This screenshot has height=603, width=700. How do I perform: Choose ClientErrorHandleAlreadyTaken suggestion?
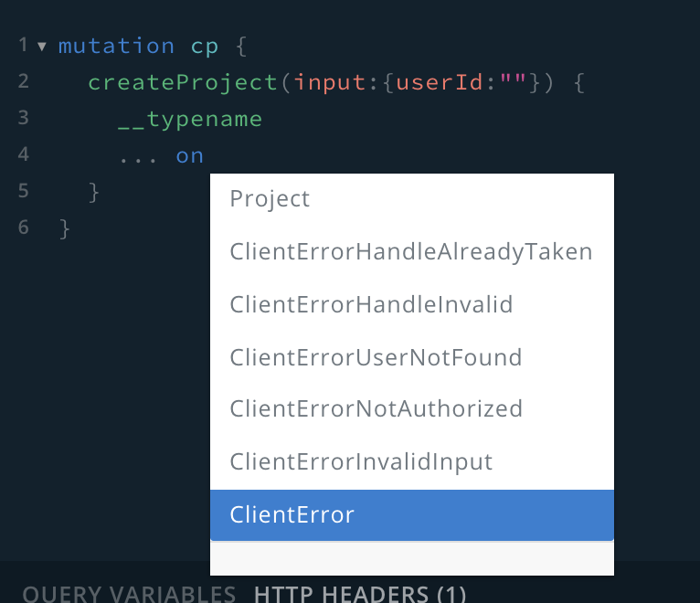click(x=412, y=251)
